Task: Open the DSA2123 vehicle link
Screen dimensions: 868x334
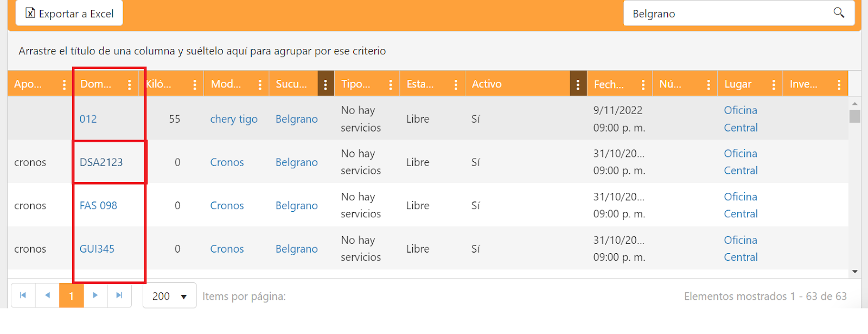Action: click(x=101, y=162)
